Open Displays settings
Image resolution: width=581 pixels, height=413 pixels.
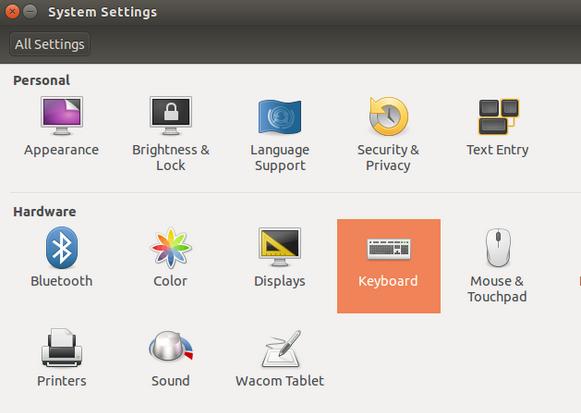click(x=280, y=257)
